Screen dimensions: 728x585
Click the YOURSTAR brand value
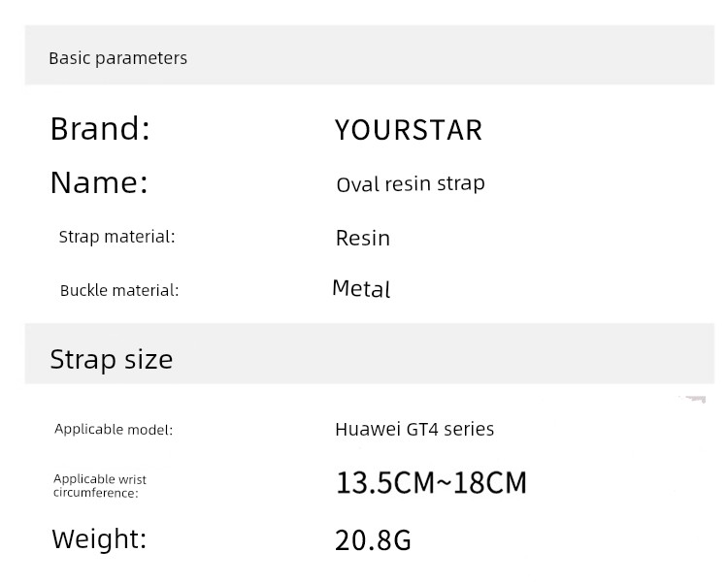(409, 130)
